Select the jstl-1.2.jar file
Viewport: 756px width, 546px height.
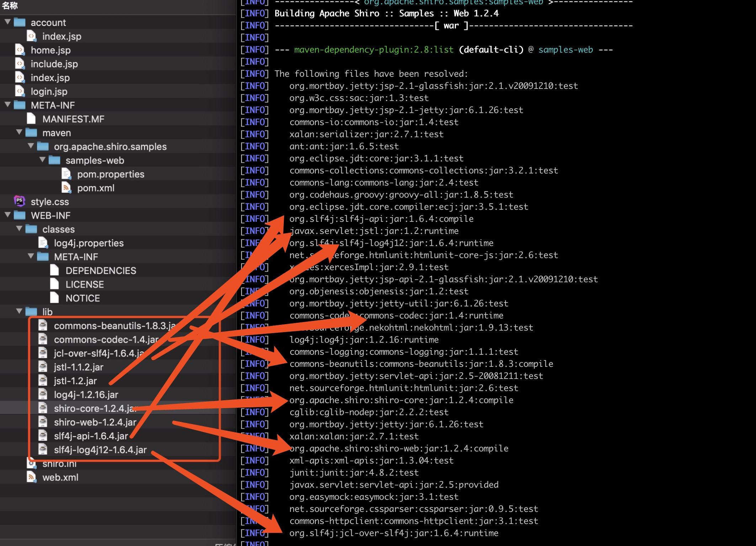[x=118, y=381]
